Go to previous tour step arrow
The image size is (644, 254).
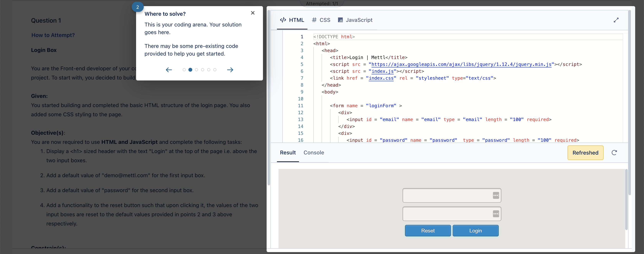pos(169,70)
